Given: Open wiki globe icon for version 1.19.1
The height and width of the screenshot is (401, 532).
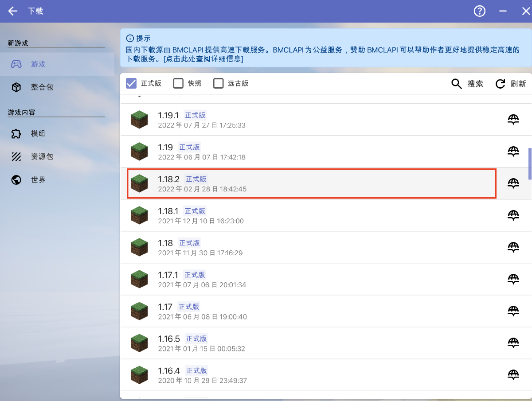Looking at the screenshot, I should pyautogui.click(x=513, y=120).
